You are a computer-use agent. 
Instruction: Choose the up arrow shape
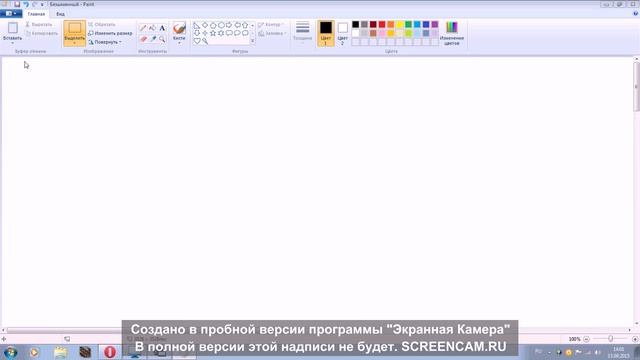pos(245,25)
